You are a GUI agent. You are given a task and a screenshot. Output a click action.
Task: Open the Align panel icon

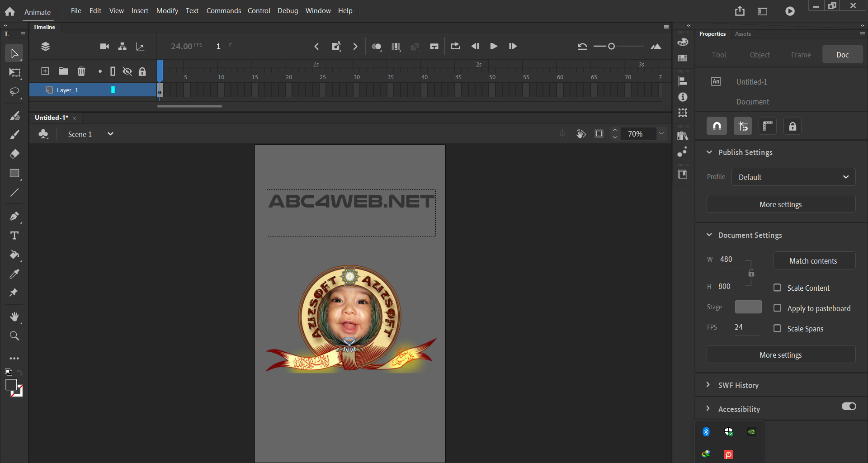click(683, 81)
